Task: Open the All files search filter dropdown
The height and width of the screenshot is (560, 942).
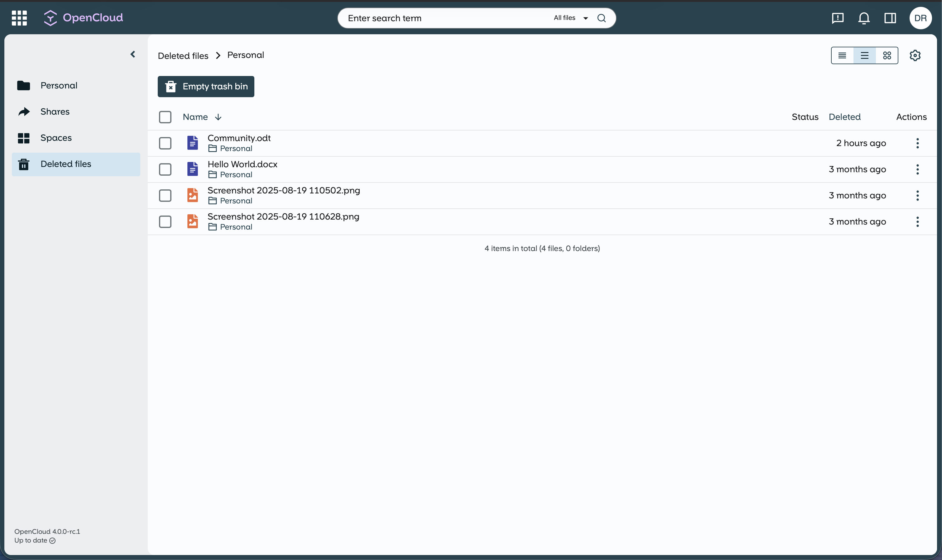Action: pyautogui.click(x=570, y=18)
